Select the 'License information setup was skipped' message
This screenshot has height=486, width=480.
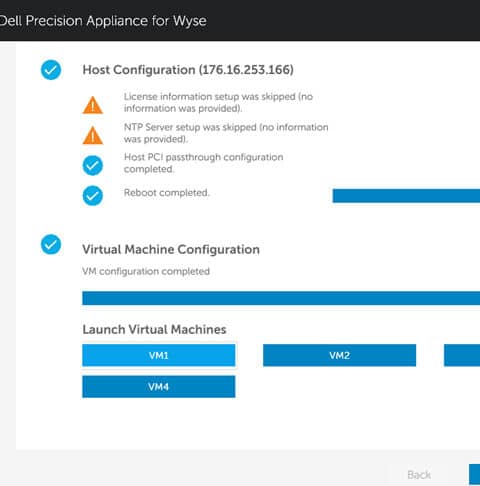218,102
